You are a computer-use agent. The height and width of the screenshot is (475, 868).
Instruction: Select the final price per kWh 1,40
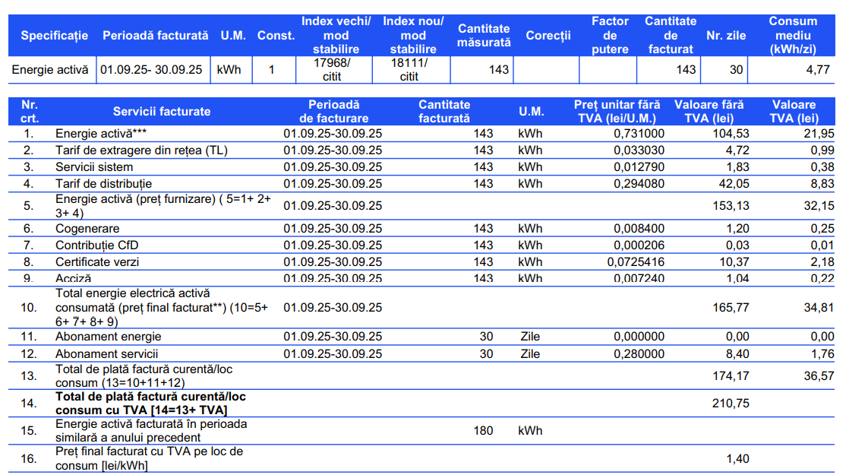click(x=737, y=459)
